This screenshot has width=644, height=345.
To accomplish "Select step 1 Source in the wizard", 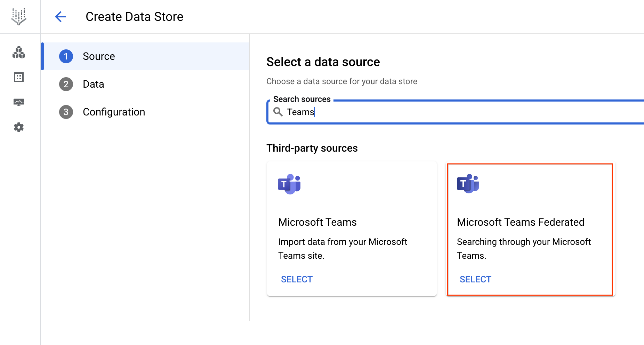I will [x=99, y=56].
